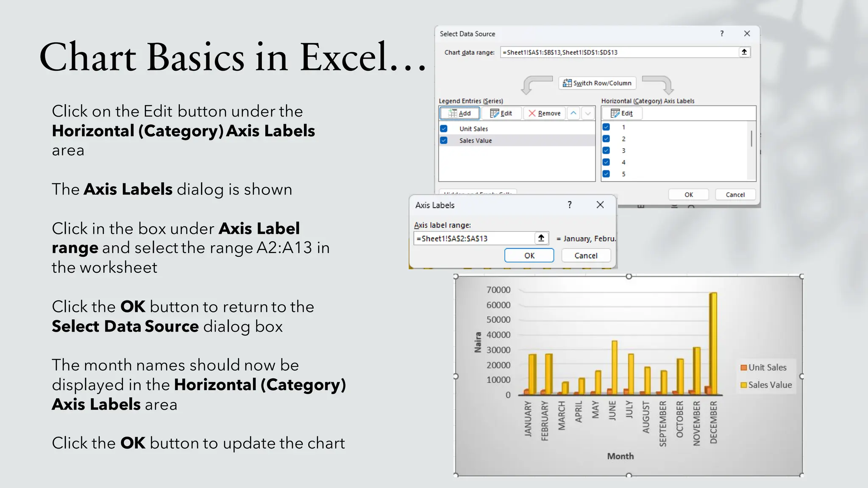Select the Month axis title in chart
Image resolution: width=868 pixels, height=488 pixels.
(x=620, y=456)
